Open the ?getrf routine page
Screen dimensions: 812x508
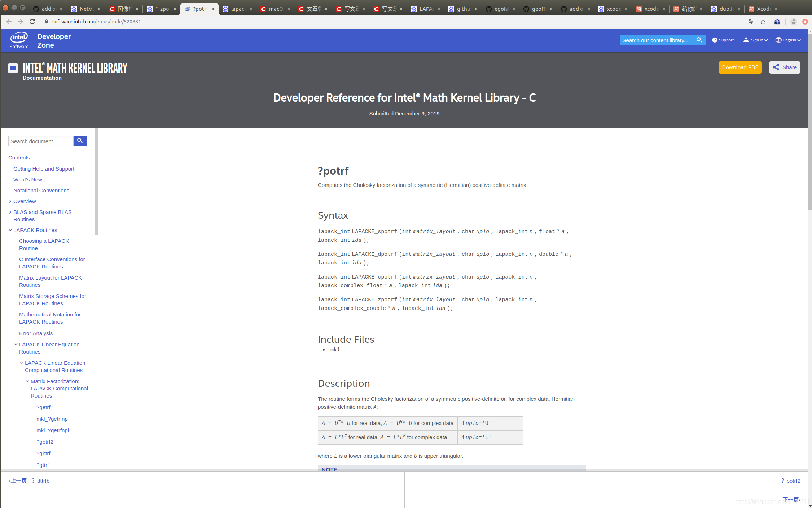[43, 407]
